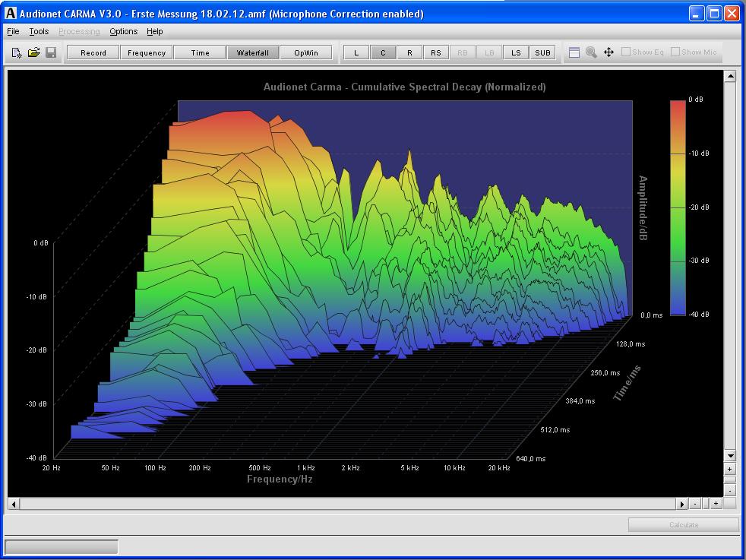Open a file with folder icon
746x560 pixels.
(x=33, y=52)
